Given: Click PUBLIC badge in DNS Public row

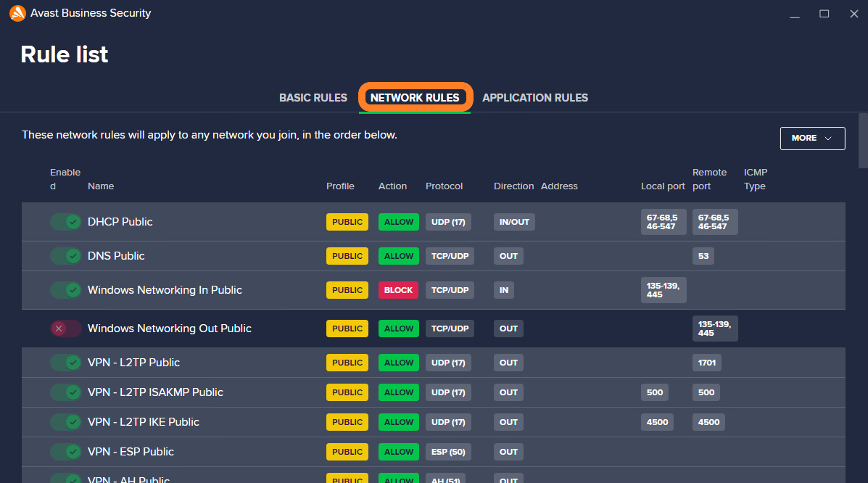Looking at the screenshot, I should coord(347,256).
